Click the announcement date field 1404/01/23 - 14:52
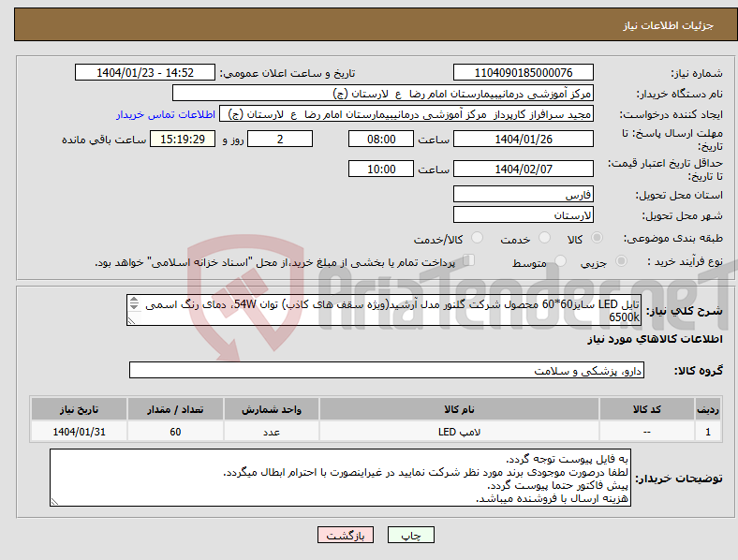The image size is (738, 560). pyautogui.click(x=145, y=72)
